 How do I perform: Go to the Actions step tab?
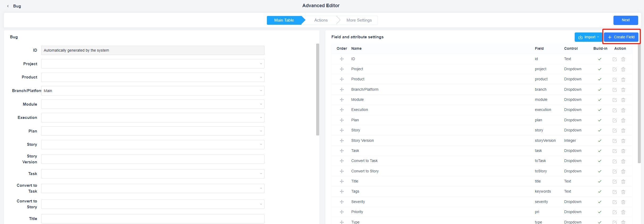(321, 20)
